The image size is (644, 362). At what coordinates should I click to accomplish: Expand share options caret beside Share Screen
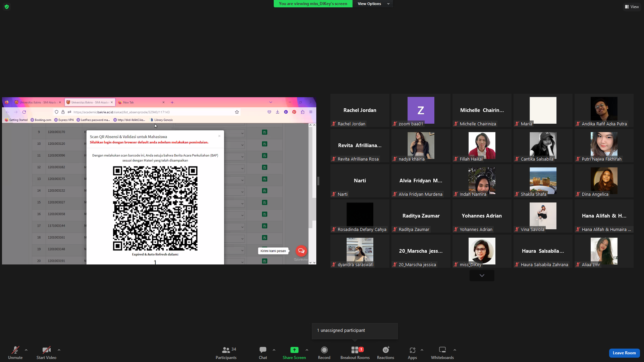[307, 350]
